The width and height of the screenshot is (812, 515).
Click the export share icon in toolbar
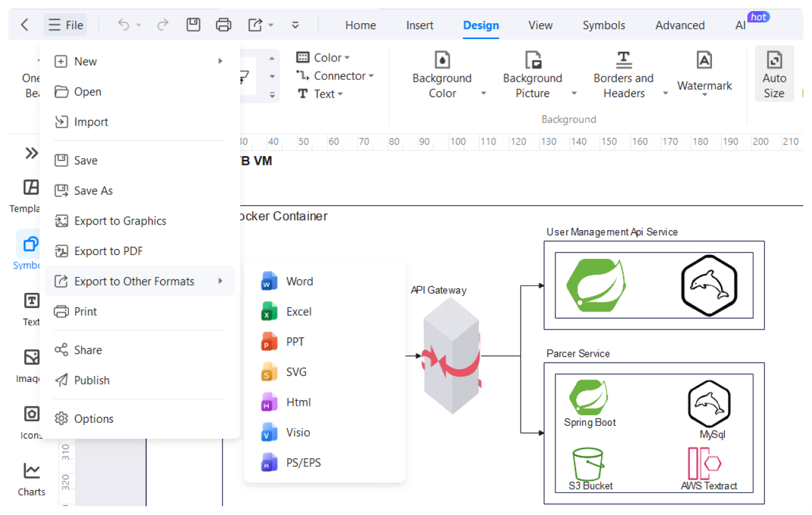tap(255, 25)
